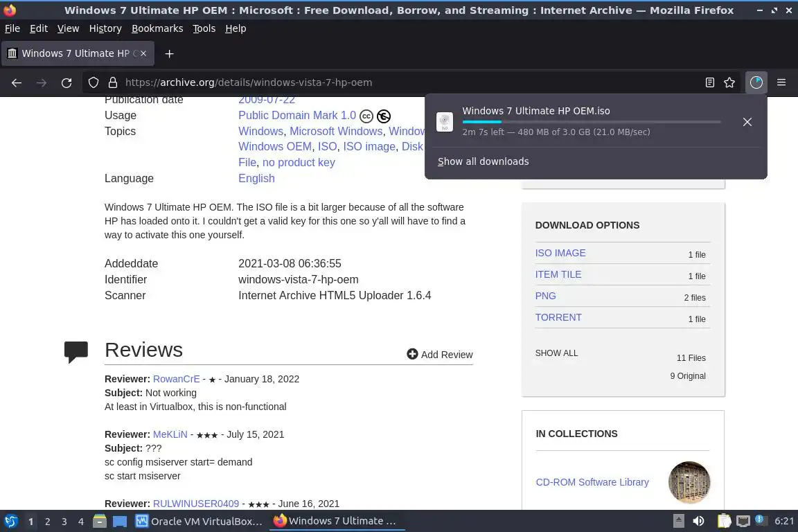Switch to workspace 4 on taskbar

click(x=81, y=522)
